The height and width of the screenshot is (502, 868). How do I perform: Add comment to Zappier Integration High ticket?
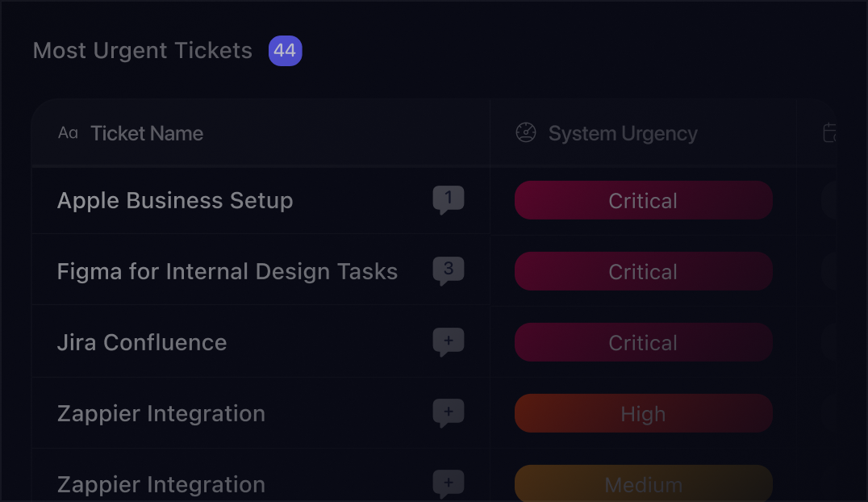coord(449,412)
